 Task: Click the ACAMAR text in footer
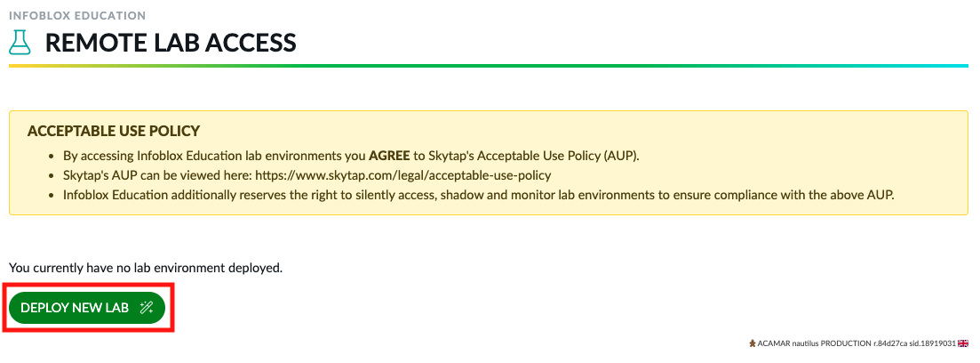pos(773,343)
